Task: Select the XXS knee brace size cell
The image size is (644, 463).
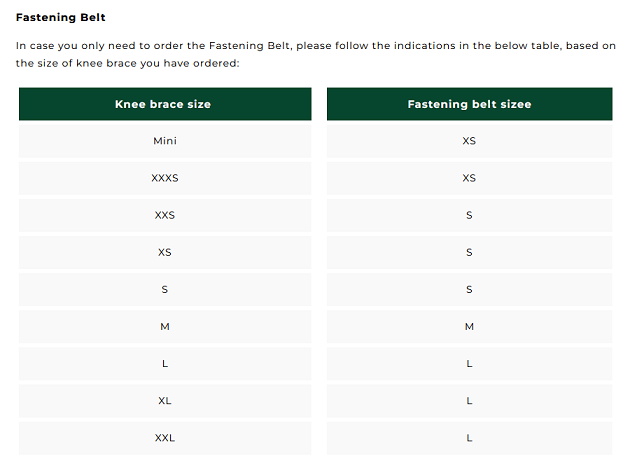Action: (x=165, y=215)
